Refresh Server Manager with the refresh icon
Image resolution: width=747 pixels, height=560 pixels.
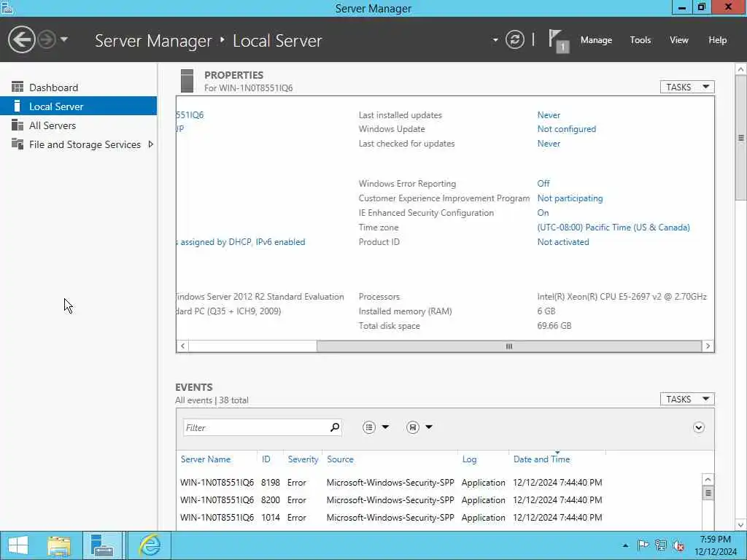point(514,39)
